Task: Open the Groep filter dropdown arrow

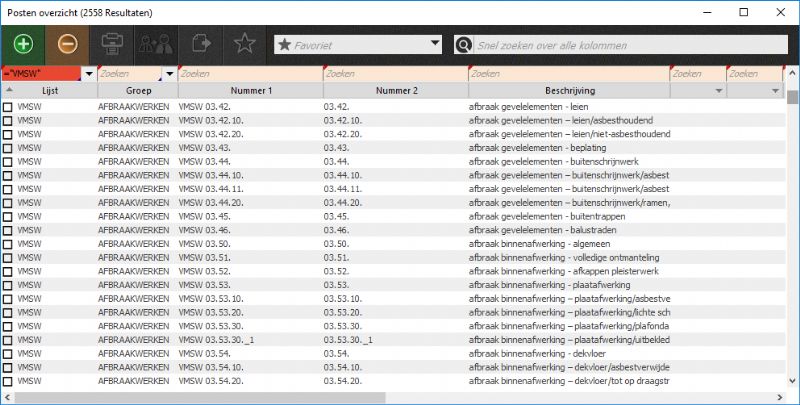Action: (x=169, y=74)
